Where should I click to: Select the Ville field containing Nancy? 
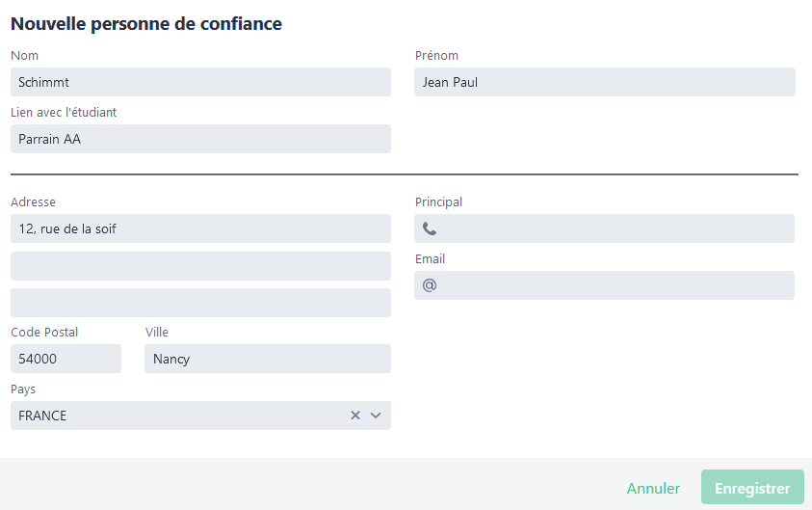(268, 359)
